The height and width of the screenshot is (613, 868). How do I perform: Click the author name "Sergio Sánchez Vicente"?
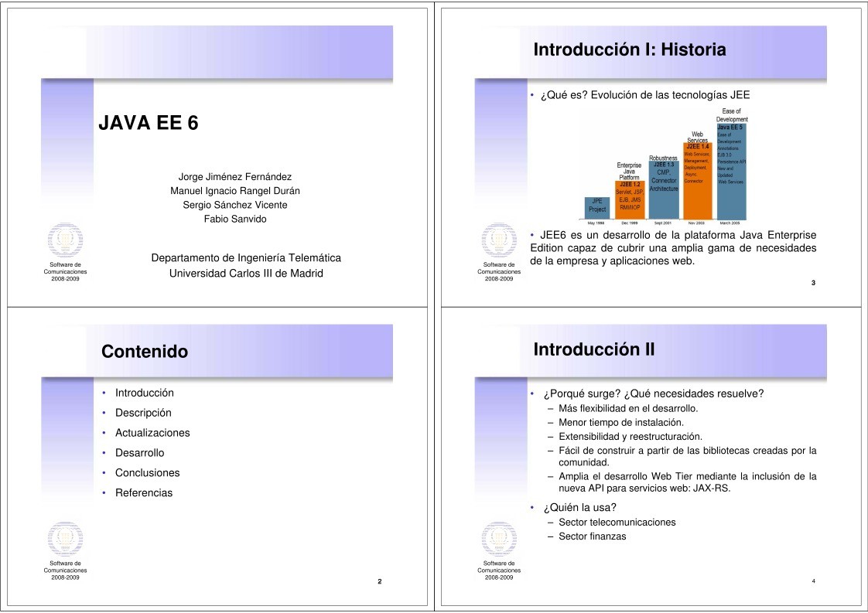coord(234,205)
